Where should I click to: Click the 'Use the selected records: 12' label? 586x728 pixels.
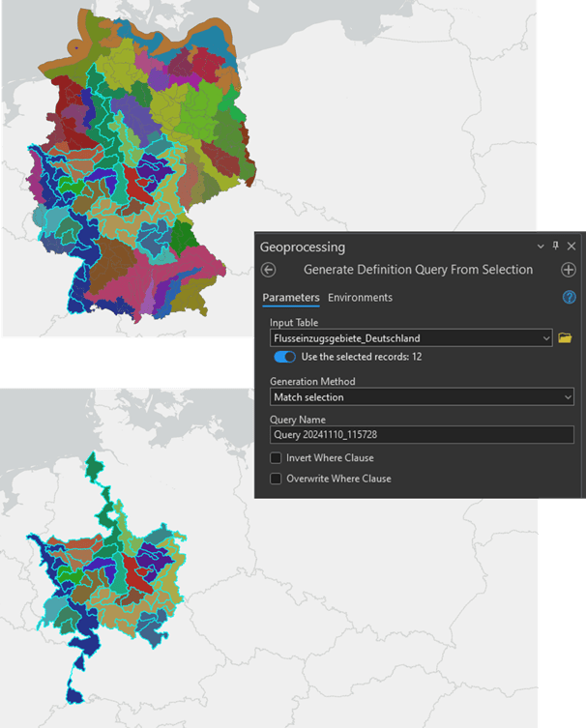pyautogui.click(x=362, y=357)
